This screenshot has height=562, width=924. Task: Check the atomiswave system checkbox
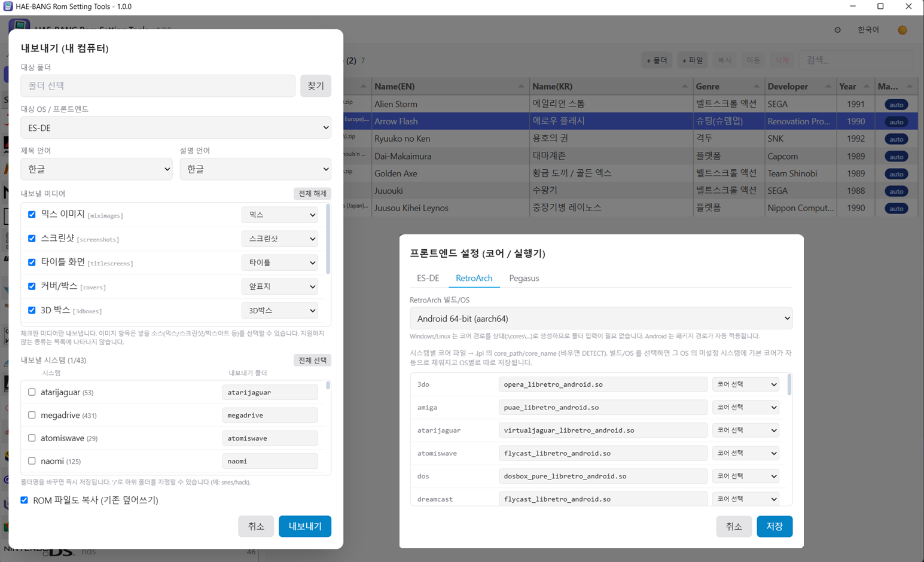click(32, 438)
